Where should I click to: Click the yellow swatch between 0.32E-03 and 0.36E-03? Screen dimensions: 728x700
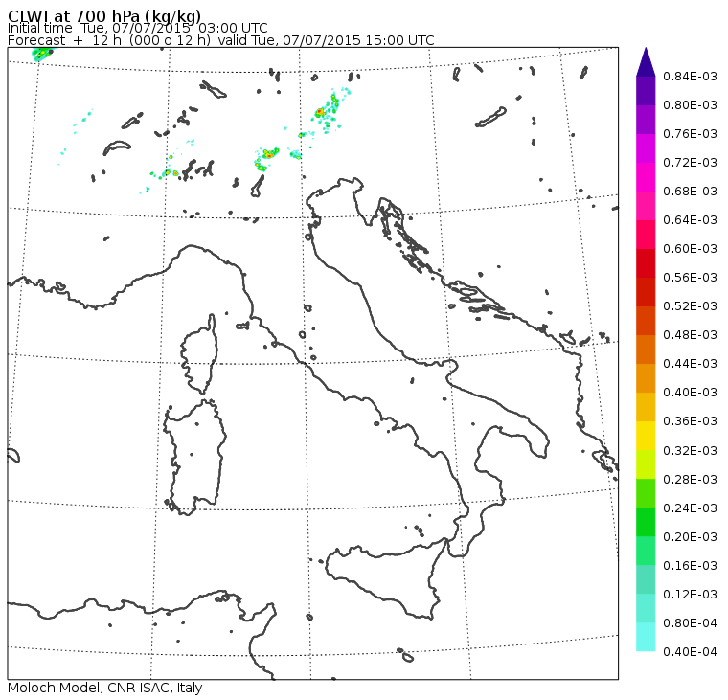(646, 436)
